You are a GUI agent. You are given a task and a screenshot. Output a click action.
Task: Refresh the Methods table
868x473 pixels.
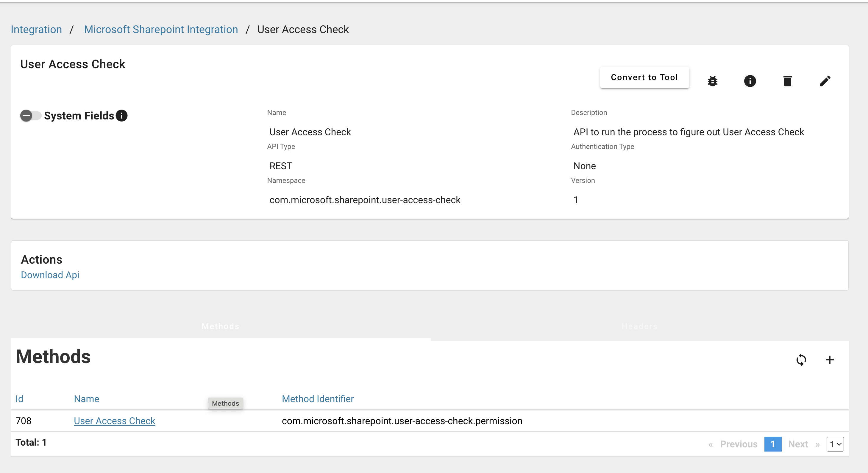801,360
